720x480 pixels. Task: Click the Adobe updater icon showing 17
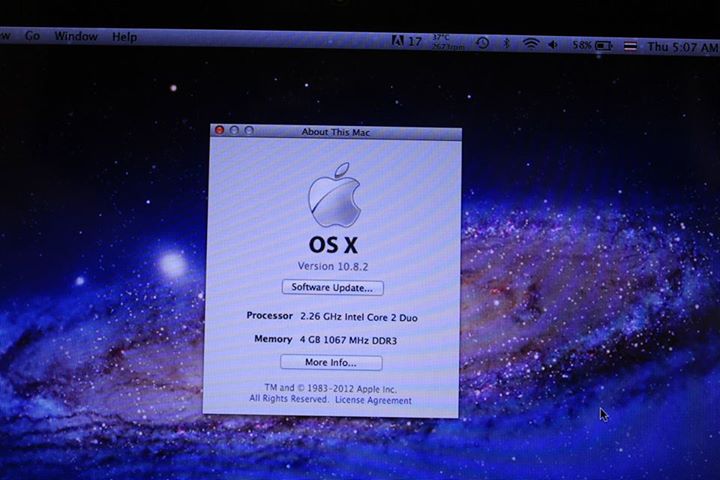406,41
